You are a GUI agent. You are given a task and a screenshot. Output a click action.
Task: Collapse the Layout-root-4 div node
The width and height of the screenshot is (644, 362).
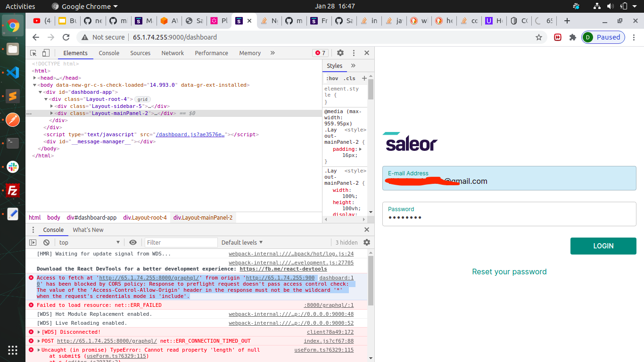coord(46,99)
